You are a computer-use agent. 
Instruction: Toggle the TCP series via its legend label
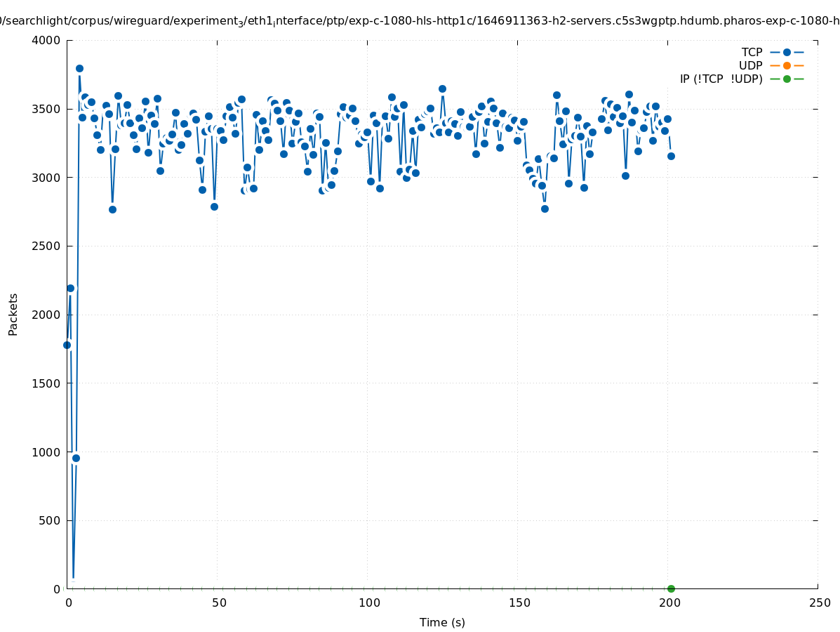pyautogui.click(x=752, y=52)
